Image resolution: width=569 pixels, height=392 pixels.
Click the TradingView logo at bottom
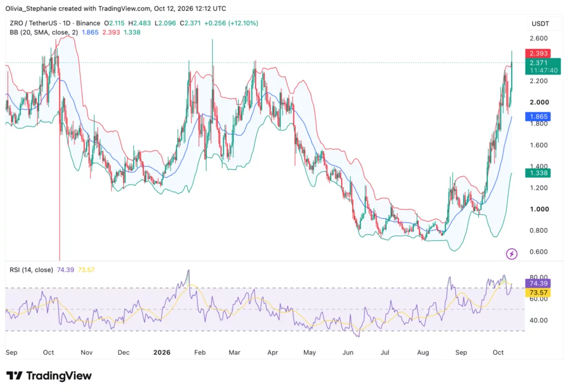click(49, 376)
